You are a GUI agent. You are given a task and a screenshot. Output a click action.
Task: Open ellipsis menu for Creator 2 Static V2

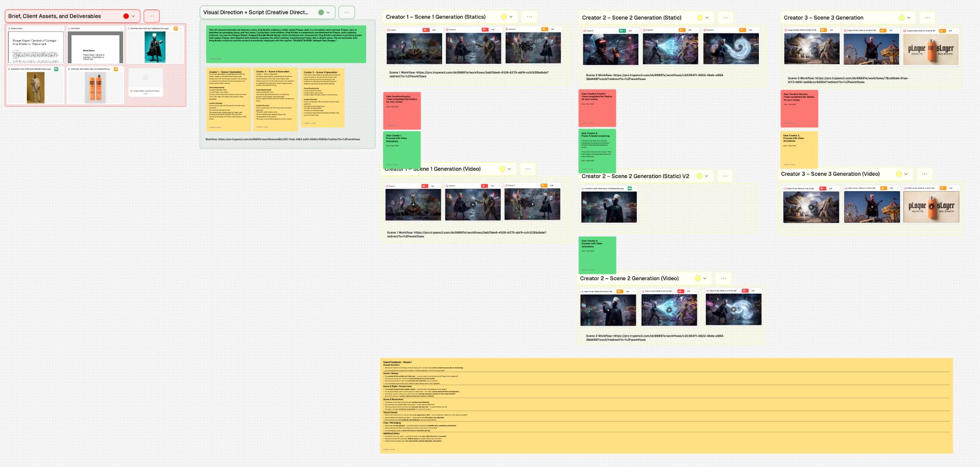coord(725,176)
